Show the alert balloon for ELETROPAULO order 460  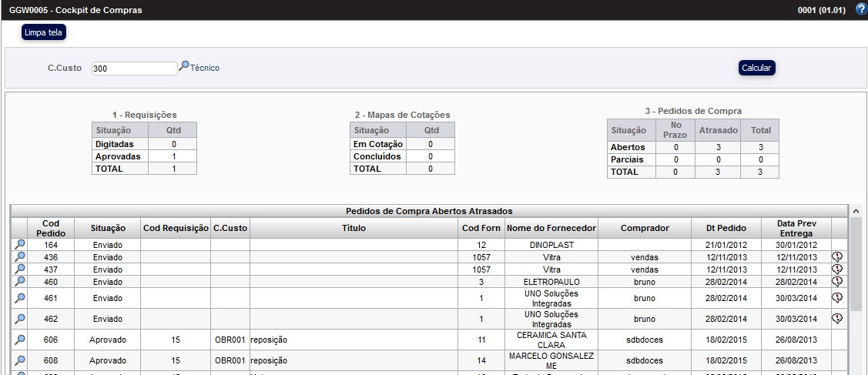point(837,282)
